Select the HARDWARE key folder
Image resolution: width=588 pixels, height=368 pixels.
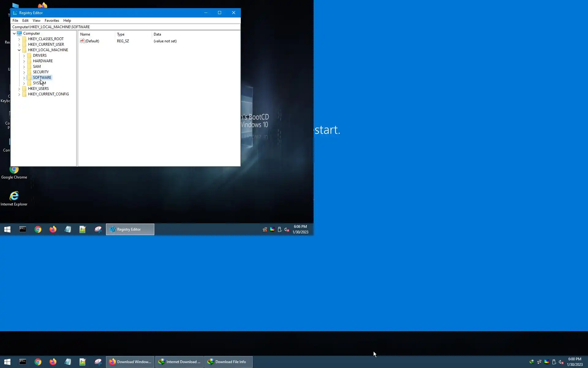point(43,61)
